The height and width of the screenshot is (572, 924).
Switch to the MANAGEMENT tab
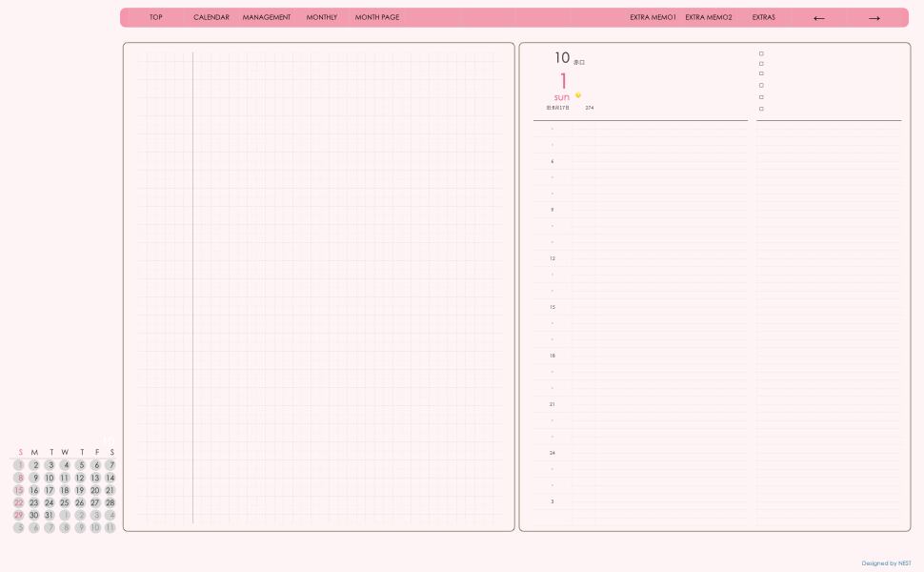coord(267,17)
